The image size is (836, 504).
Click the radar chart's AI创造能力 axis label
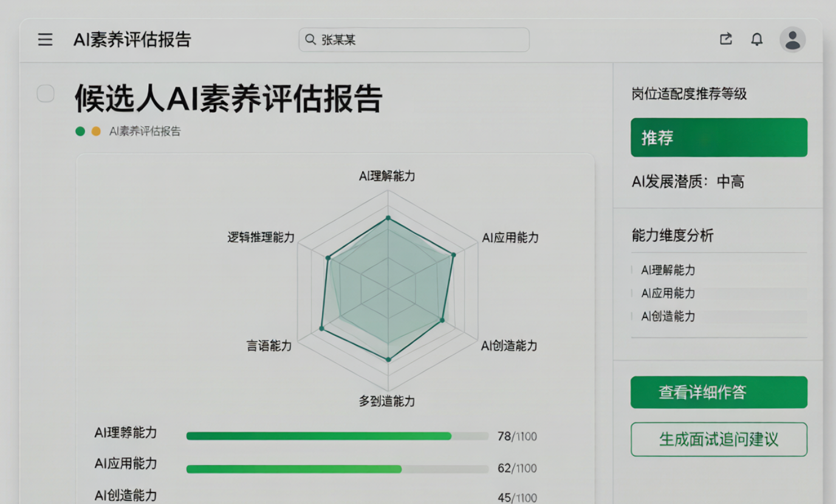click(x=509, y=346)
